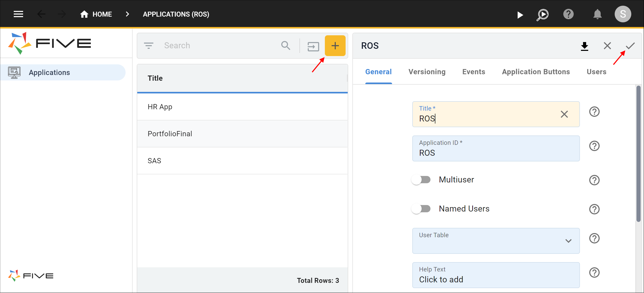
Task: Click the download icon in the form header
Action: 584,46
